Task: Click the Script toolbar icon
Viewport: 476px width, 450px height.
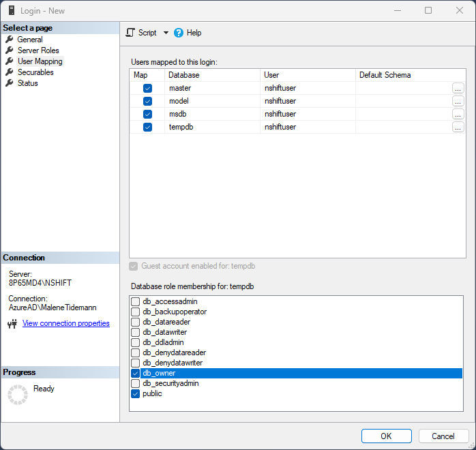Action: [x=131, y=33]
